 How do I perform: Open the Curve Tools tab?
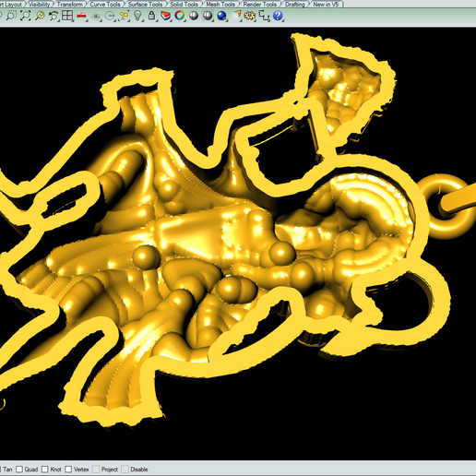105,4
